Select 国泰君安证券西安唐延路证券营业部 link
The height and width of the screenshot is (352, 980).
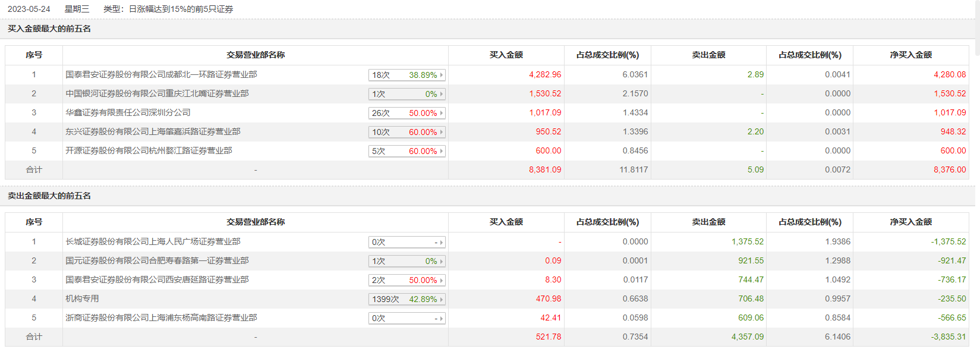(x=157, y=279)
